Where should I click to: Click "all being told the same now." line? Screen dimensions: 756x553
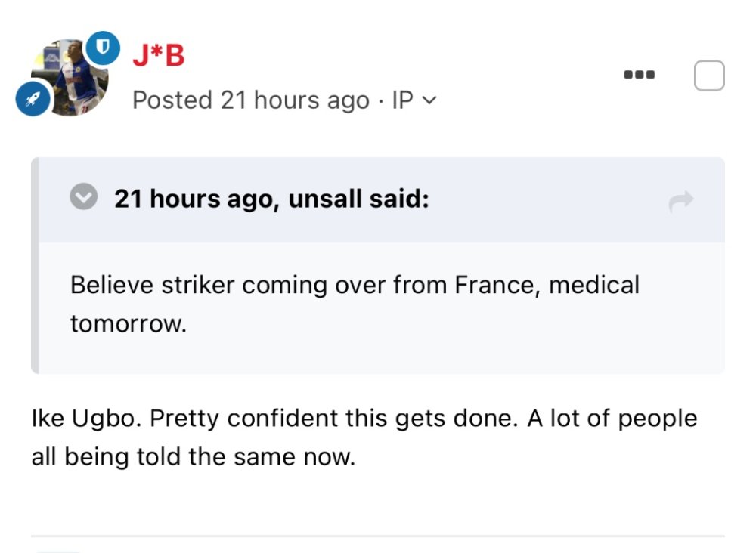click(193, 457)
